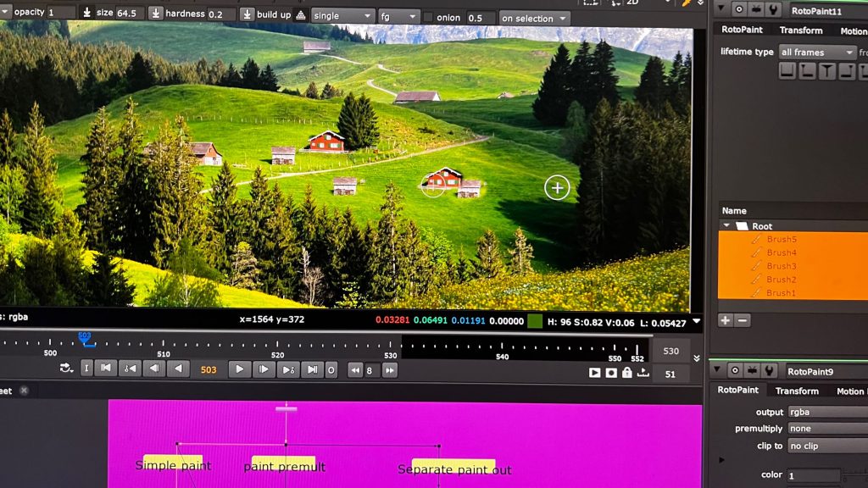Click the opacity value field
Viewport: 868px width, 488px height.
61,12
